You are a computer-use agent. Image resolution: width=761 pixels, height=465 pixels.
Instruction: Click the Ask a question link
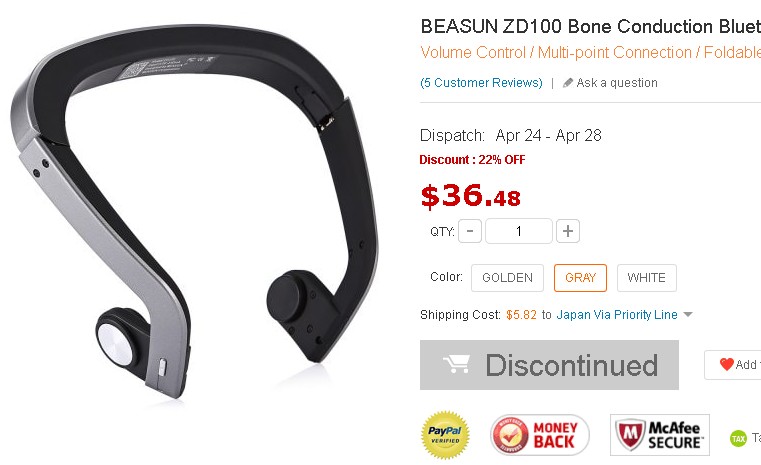[617, 83]
